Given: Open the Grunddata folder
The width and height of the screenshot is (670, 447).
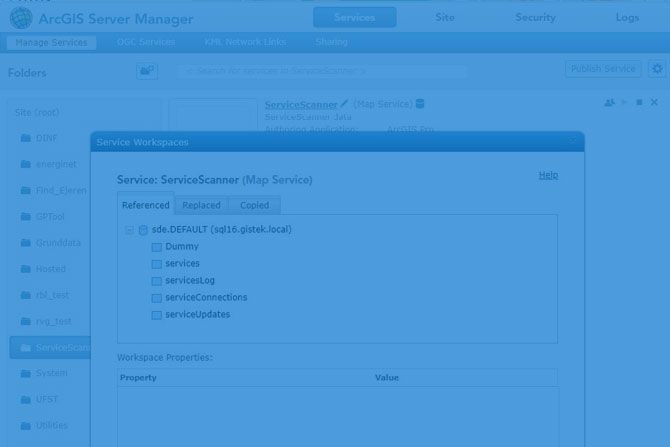Looking at the screenshot, I should pyautogui.click(x=58, y=243).
